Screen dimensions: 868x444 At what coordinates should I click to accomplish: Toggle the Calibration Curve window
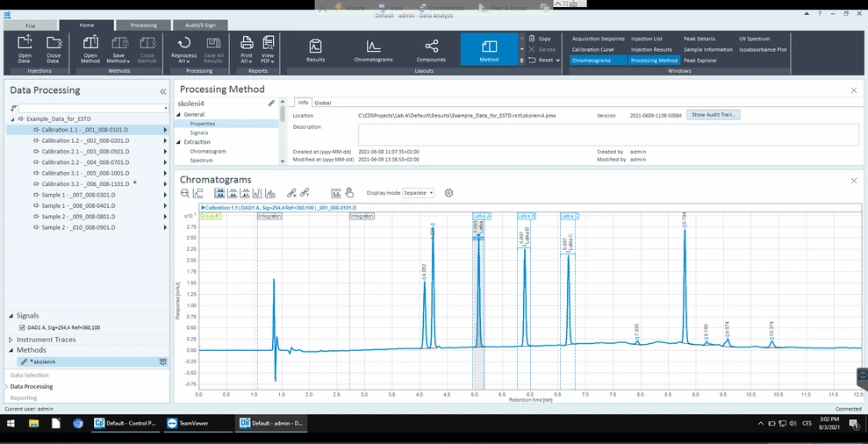coord(593,50)
